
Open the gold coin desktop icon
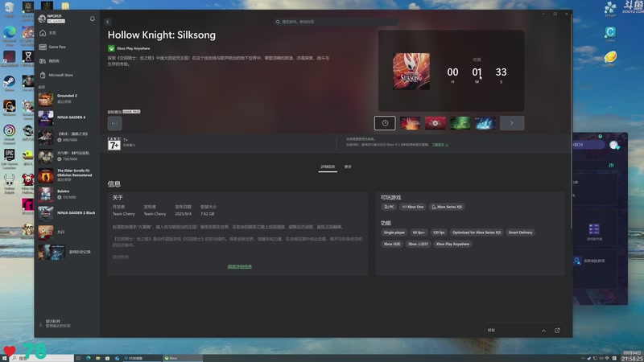[x=610, y=58]
